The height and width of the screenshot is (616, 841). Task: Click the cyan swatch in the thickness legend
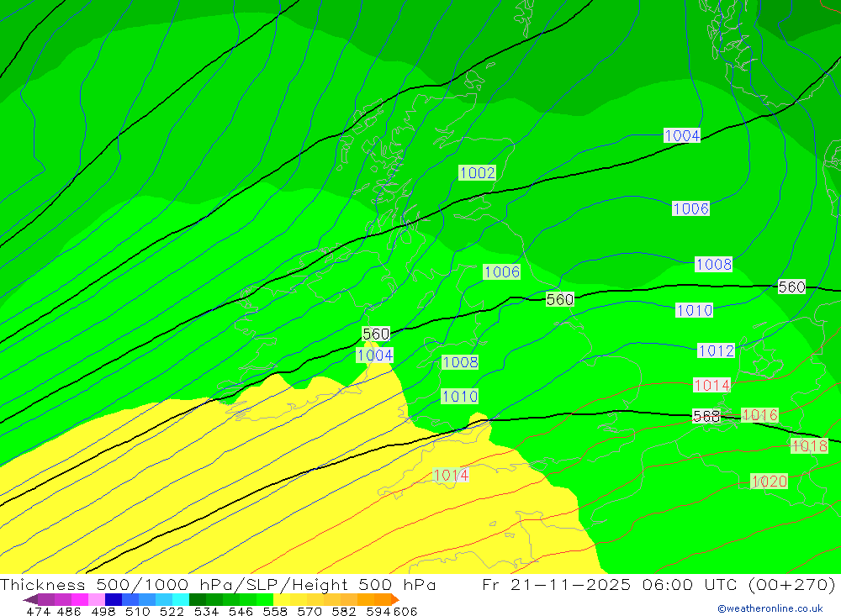pos(180,599)
